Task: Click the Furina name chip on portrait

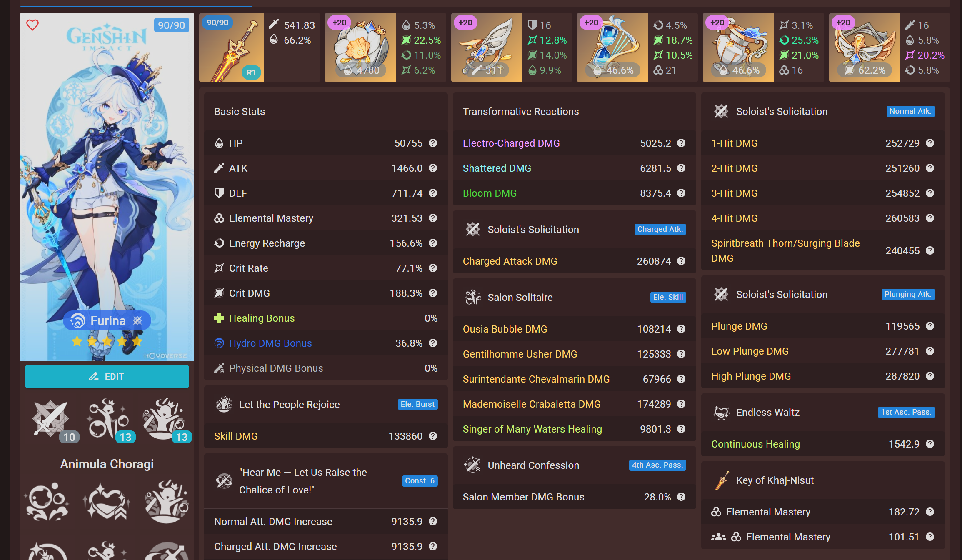Action: click(x=107, y=320)
